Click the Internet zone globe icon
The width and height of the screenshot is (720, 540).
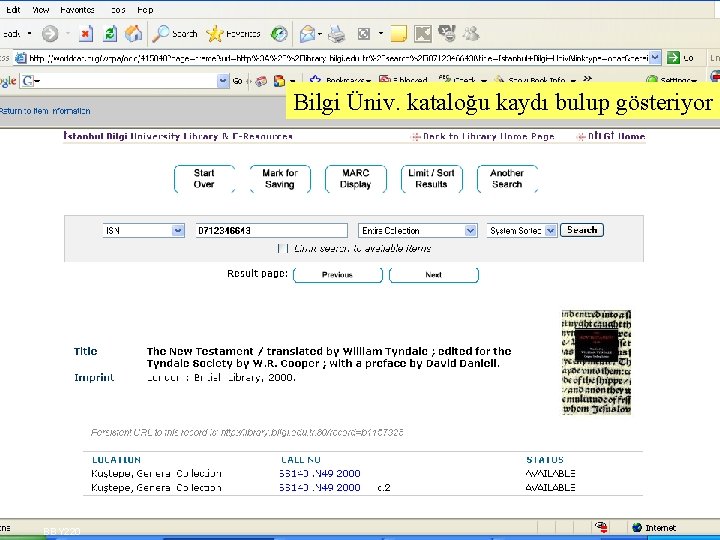[637, 527]
